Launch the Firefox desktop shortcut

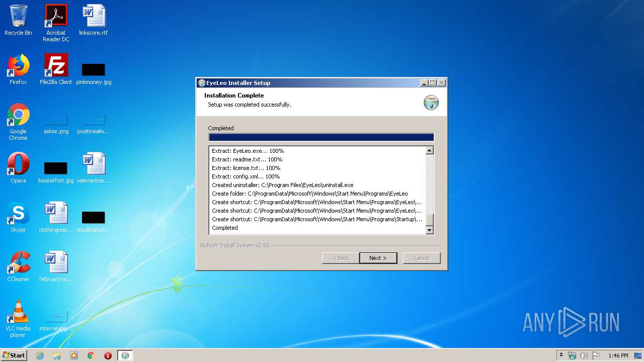(x=18, y=69)
